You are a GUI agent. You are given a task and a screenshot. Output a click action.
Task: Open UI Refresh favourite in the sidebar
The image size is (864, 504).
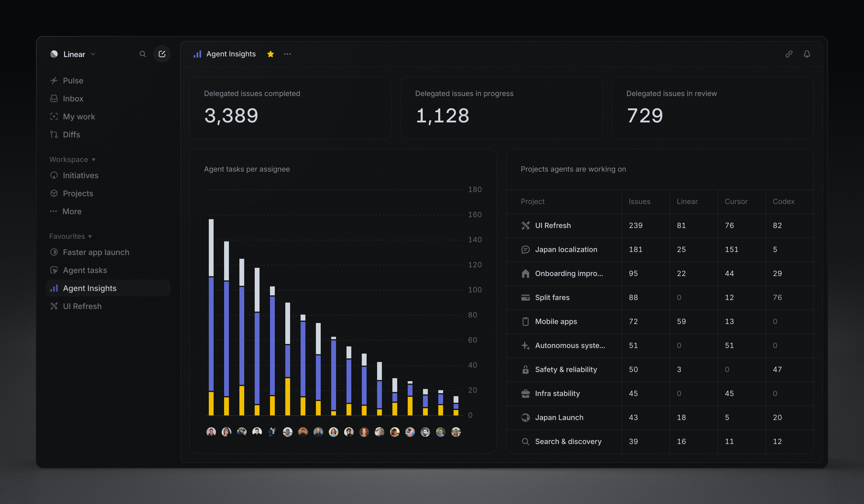point(108,306)
